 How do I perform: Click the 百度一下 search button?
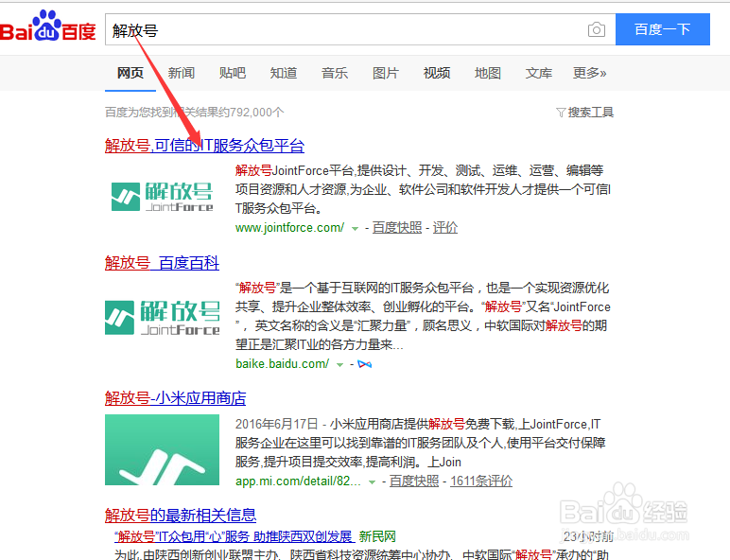[x=663, y=29]
